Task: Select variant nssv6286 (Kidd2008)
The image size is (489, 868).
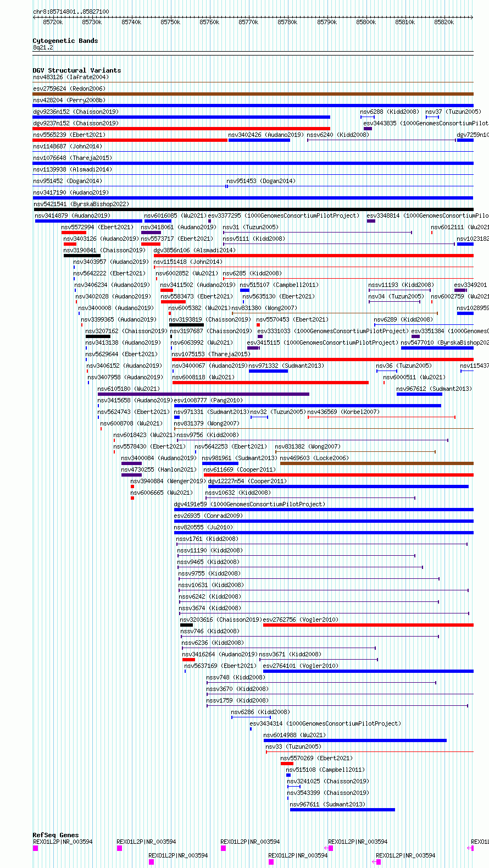Action: pos(260,712)
